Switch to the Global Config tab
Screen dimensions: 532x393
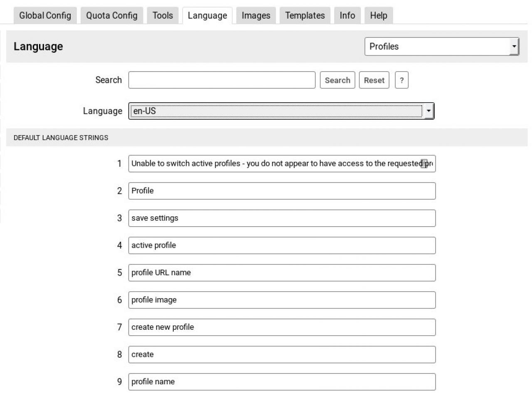click(x=45, y=16)
